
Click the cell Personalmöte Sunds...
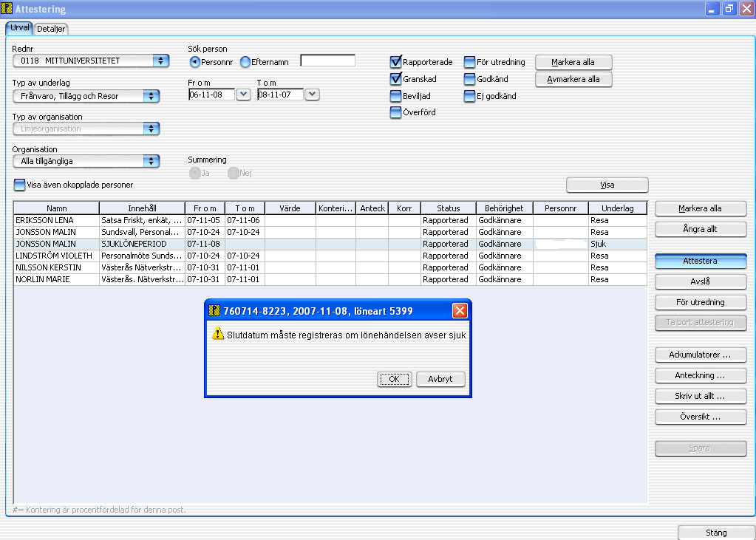(x=142, y=256)
